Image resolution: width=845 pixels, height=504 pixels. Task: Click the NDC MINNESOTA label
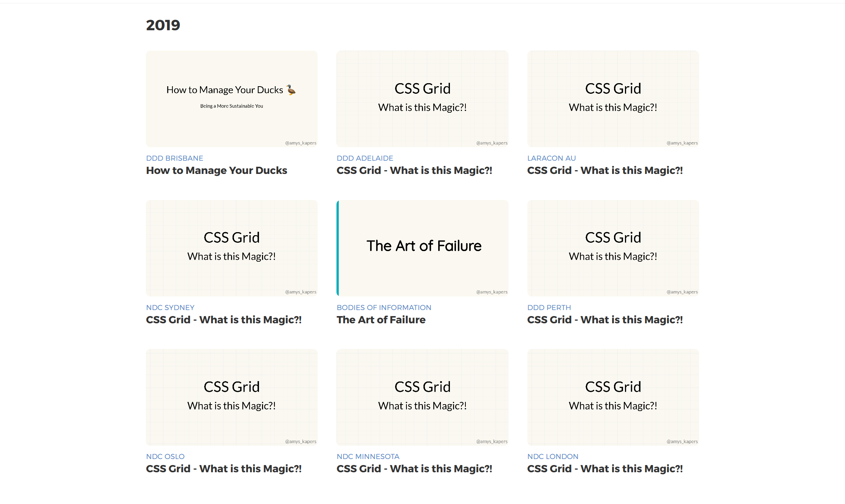(368, 456)
